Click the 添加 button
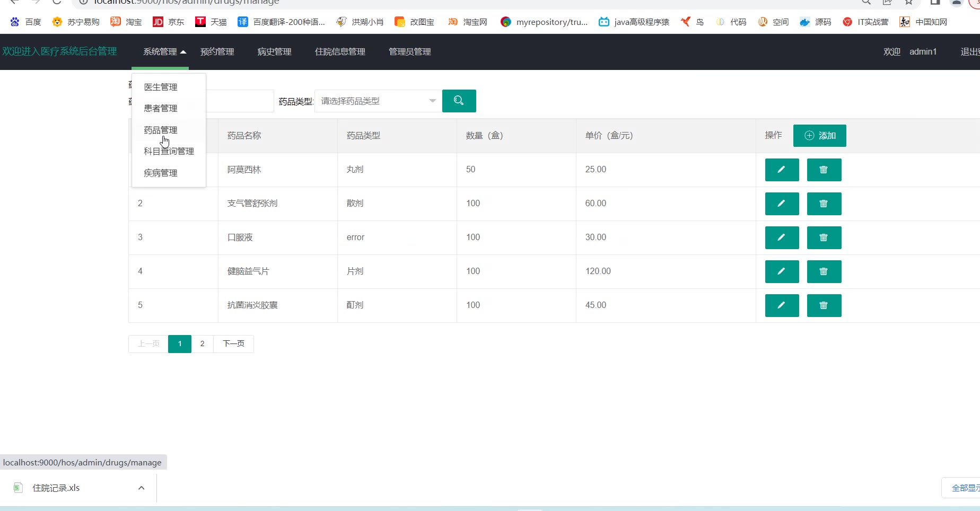Viewport: 980px width, 511px height. [819, 136]
